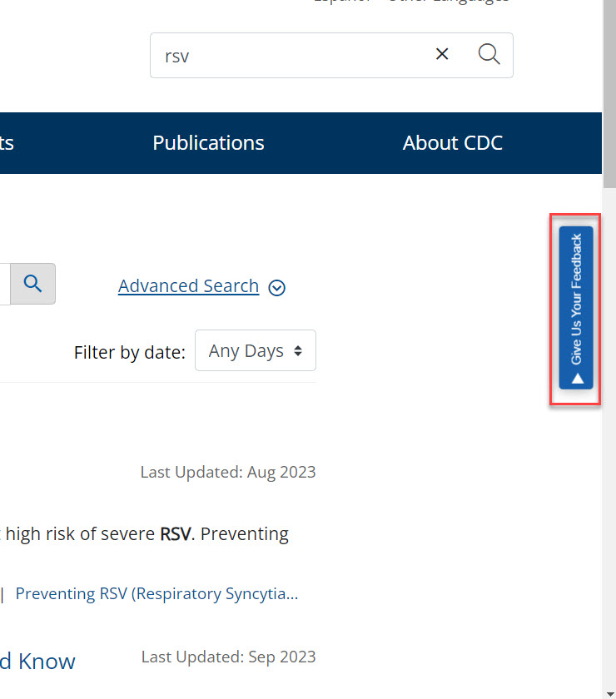616x699 pixels.
Task: Click the Last Updated: Aug 2023 text
Action: pos(228,472)
